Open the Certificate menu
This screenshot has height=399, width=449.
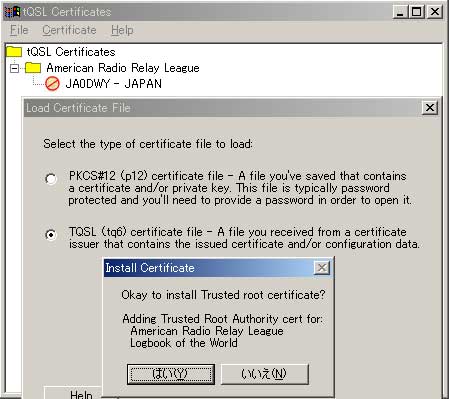point(69,30)
